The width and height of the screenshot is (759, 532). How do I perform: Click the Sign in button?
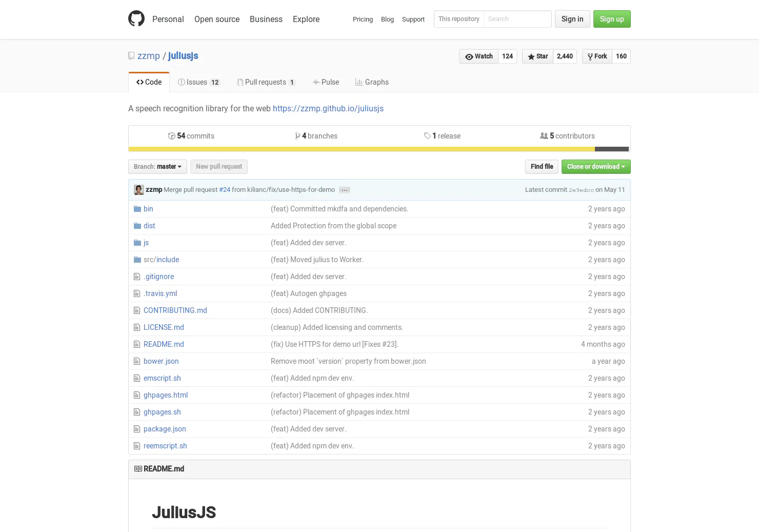pos(572,19)
